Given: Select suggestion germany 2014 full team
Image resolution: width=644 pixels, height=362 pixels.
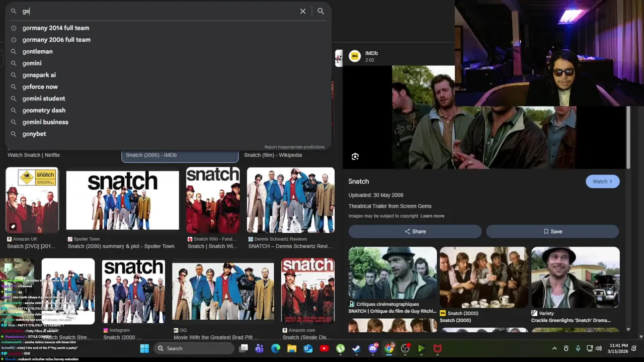Looking at the screenshot, I should pyautogui.click(x=56, y=28).
